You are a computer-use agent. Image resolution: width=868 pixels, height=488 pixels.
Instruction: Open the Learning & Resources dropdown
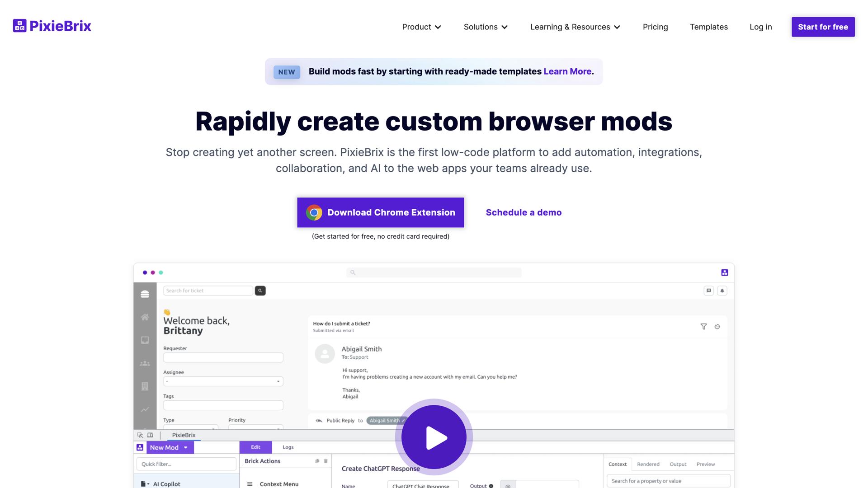coord(575,27)
